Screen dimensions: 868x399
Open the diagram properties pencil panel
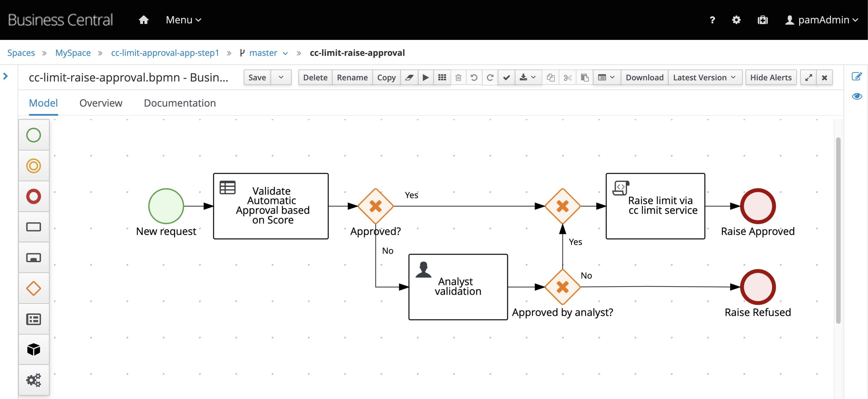click(856, 76)
